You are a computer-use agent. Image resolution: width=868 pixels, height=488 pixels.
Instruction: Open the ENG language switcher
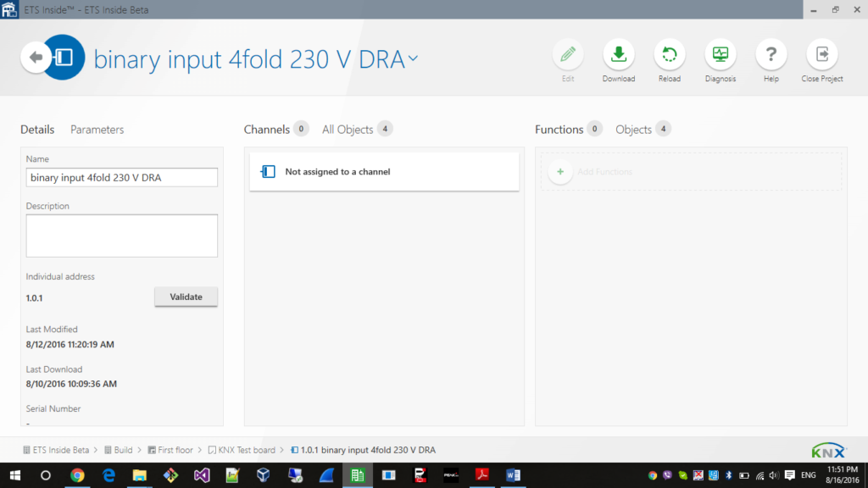click(x=808, y=475)
